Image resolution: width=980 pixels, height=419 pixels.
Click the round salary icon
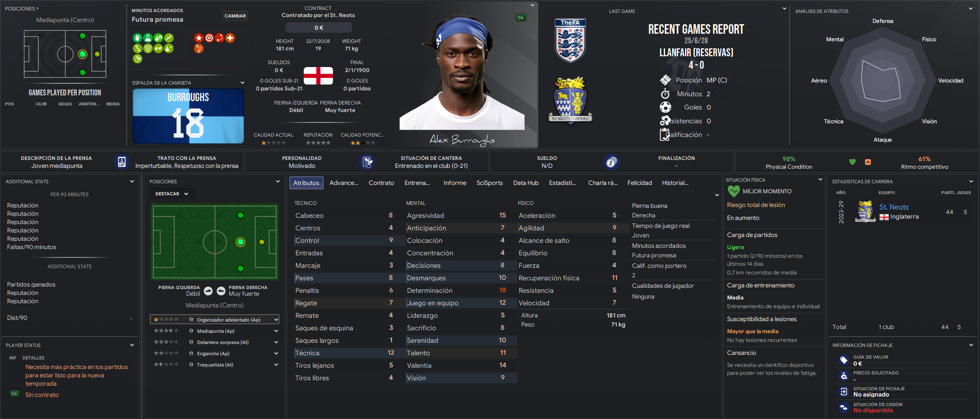tap(611, 162)
